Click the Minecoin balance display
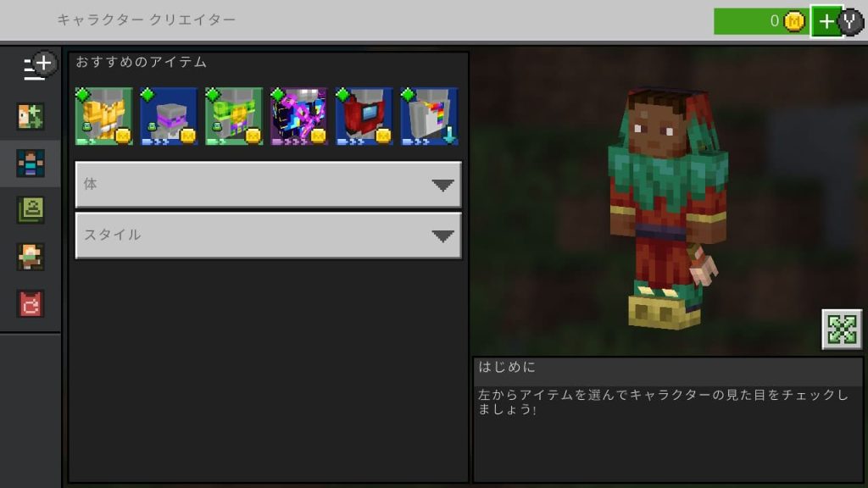Screen dimensions: 868x488 pos(760,21)
